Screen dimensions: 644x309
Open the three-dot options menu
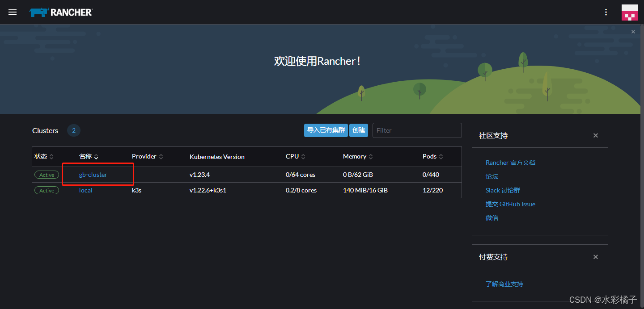point(606,12)
